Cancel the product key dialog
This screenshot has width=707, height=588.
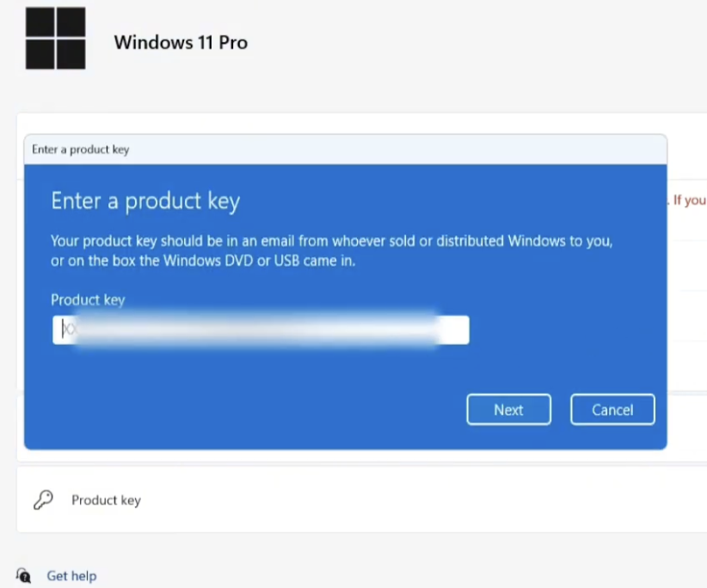tap(612, 410)
